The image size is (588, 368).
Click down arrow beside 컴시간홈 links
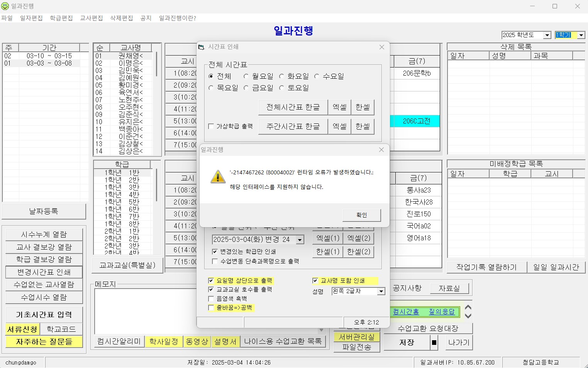point(468,316)
